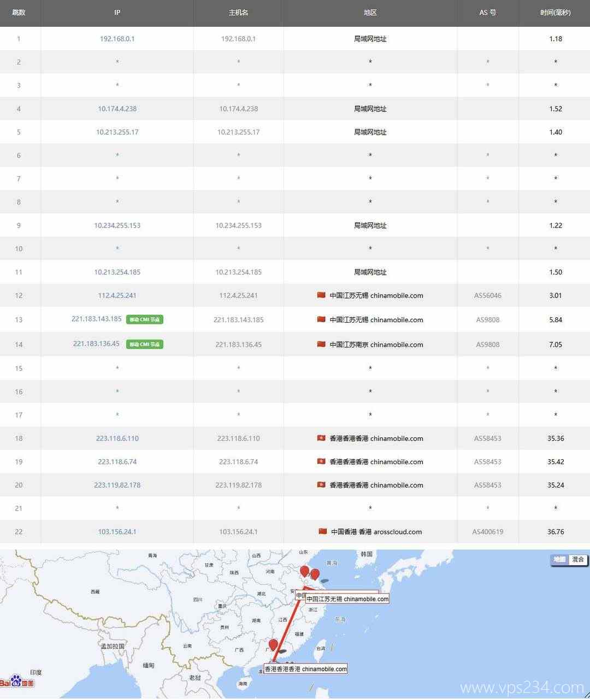Image resolution: width=590 pixels, height=700 pixels.
Task: Click AS9808 in hop 13 row
Action: pyautogui.click(x=488, y=320)
